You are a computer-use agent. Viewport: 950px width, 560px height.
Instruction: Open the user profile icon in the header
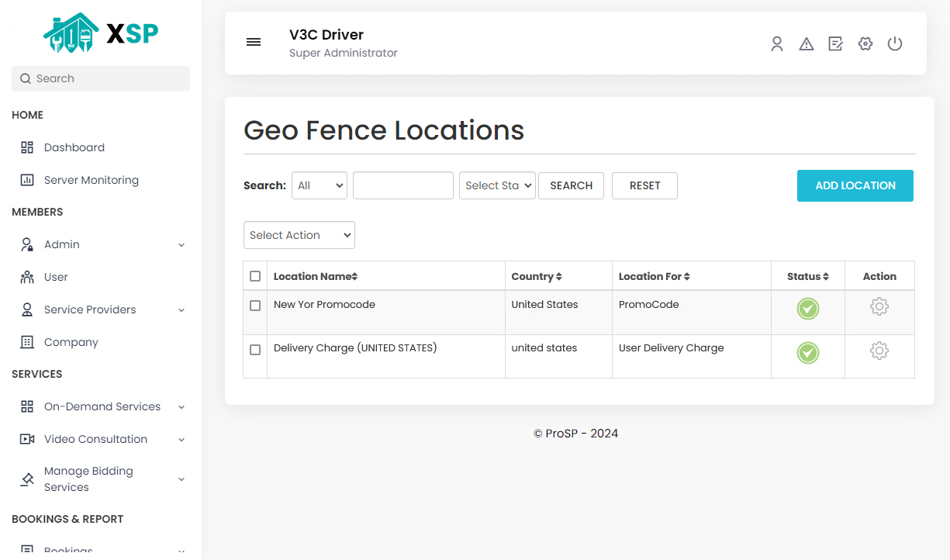point(777,43)
